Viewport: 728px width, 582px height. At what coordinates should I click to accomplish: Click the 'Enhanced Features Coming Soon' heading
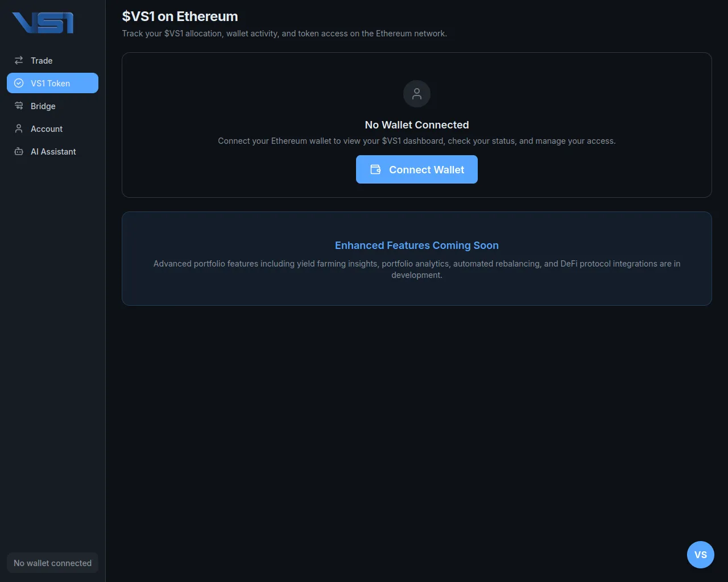click(x=416, y=246)
